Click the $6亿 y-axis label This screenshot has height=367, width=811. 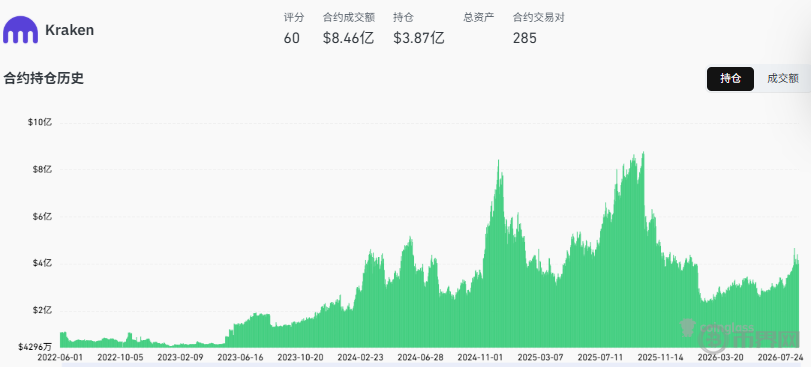41,217
